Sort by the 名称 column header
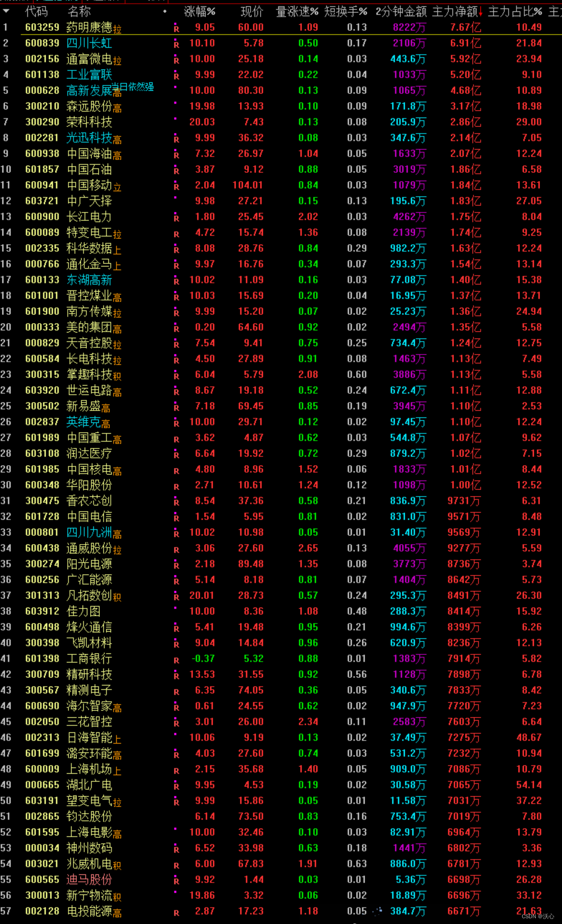 79,11
